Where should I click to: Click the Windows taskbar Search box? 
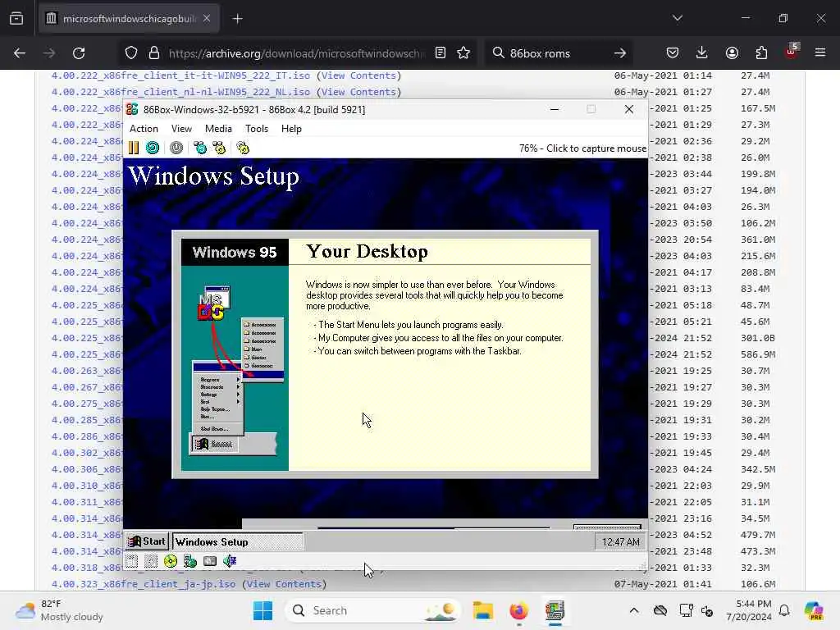373,610
